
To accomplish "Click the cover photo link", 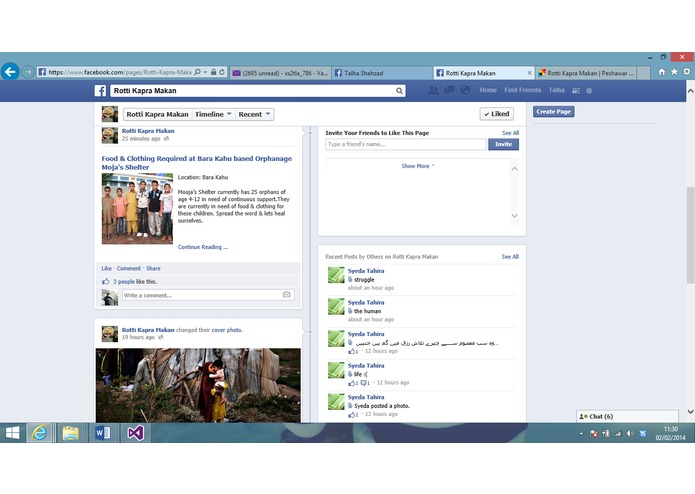I will 226,330.
